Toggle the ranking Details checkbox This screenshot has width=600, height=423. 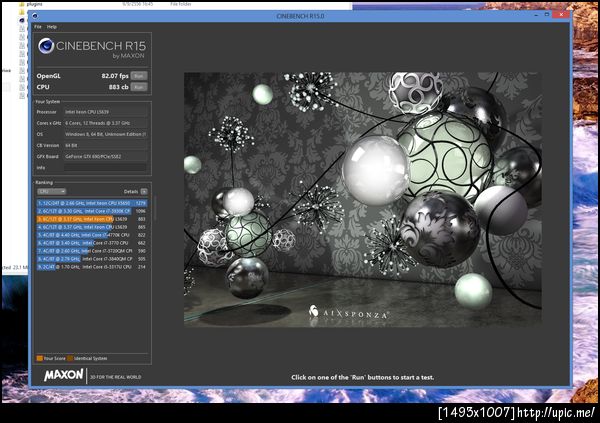pyautogui.click(x=144, y=191)
